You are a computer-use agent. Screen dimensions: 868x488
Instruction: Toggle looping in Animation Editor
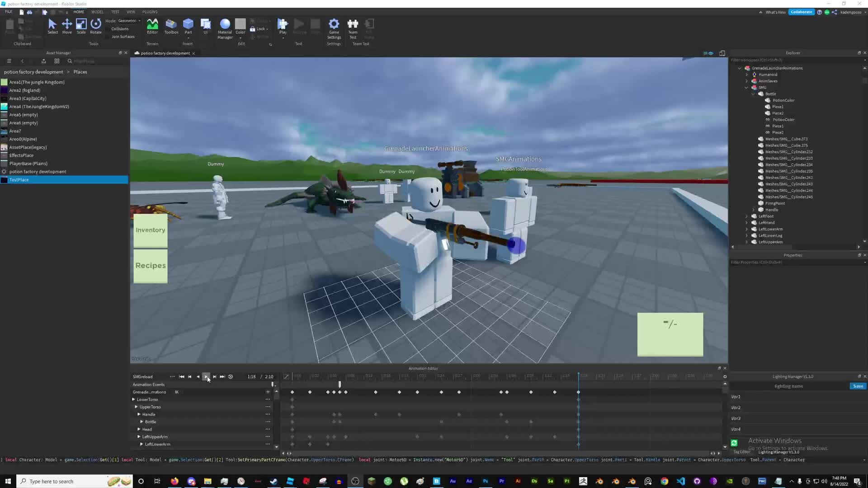tap(231, 376)
